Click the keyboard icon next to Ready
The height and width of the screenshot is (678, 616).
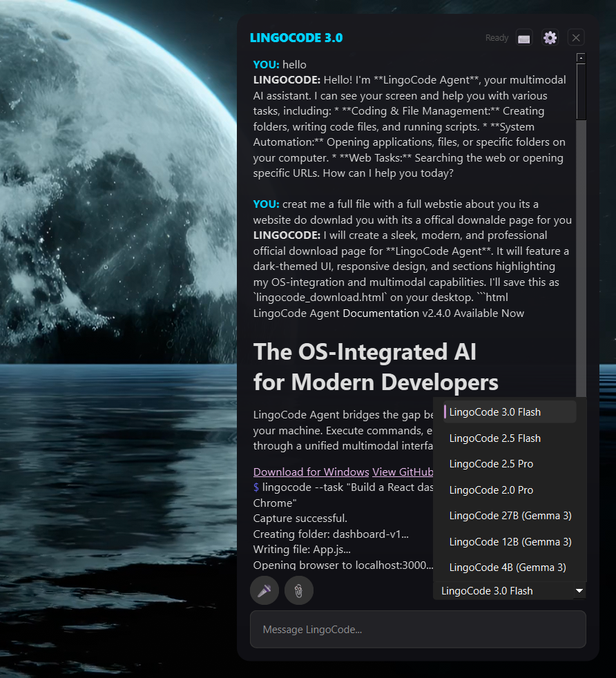click(x=524, y=38)
